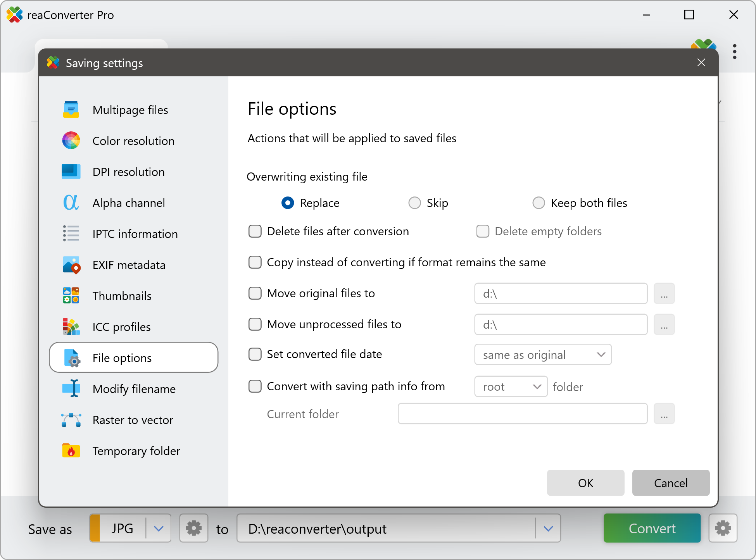This screenshot has width=756, height=560.
Task: Click the Raster to vector icon
Action: point(71,420)
